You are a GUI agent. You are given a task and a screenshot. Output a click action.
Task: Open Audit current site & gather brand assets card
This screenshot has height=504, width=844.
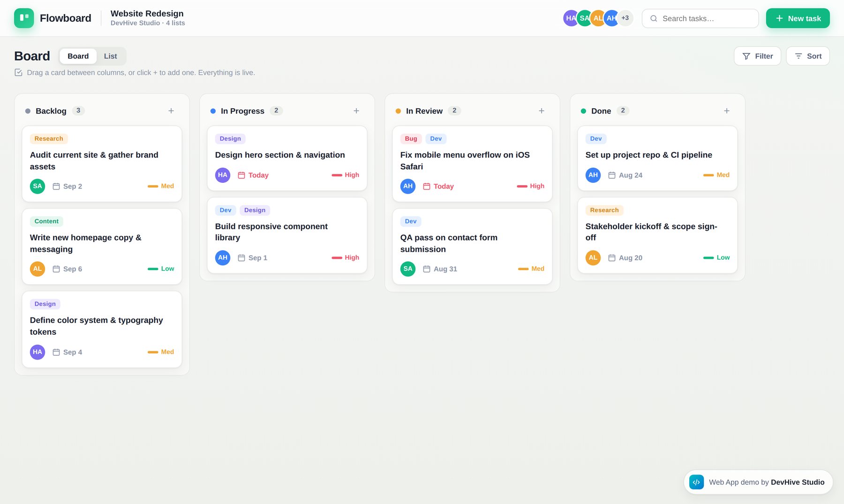click(102, 164)
